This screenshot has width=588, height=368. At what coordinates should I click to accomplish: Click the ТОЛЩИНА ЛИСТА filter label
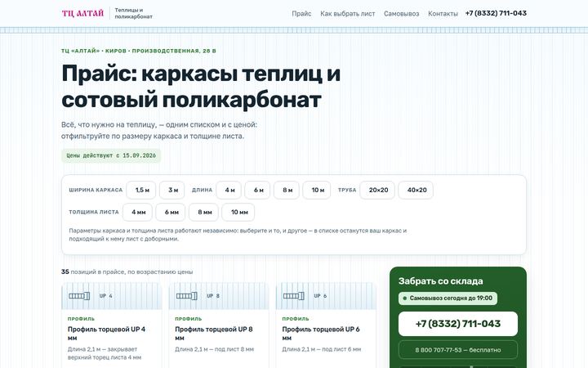pos(94,212)
